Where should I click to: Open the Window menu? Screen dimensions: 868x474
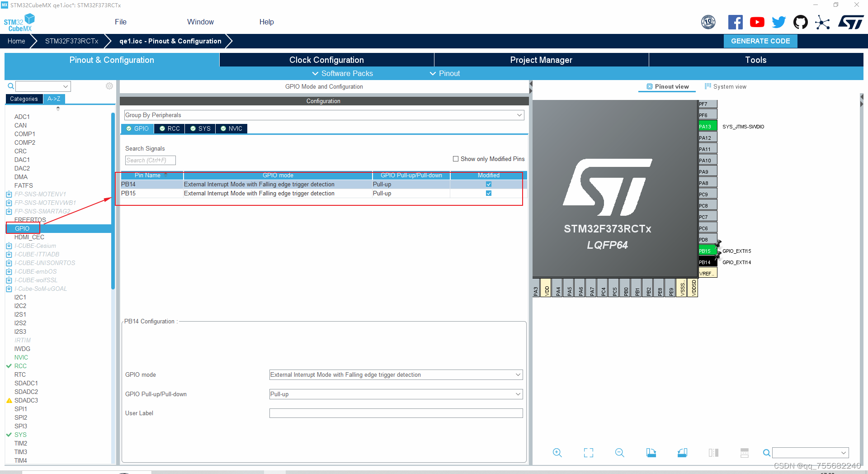(200, 22)
